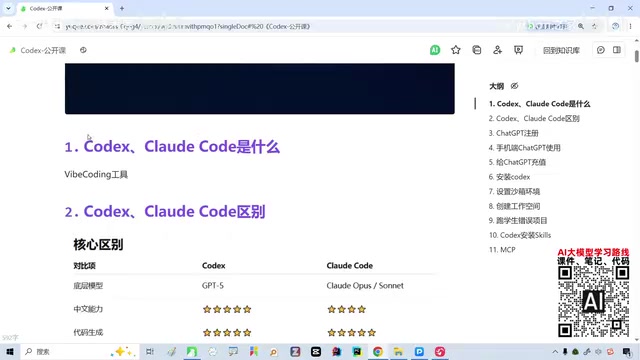Open the Windows Start menu
Viewport: 640px width, 360px height.
pos(10,351)
